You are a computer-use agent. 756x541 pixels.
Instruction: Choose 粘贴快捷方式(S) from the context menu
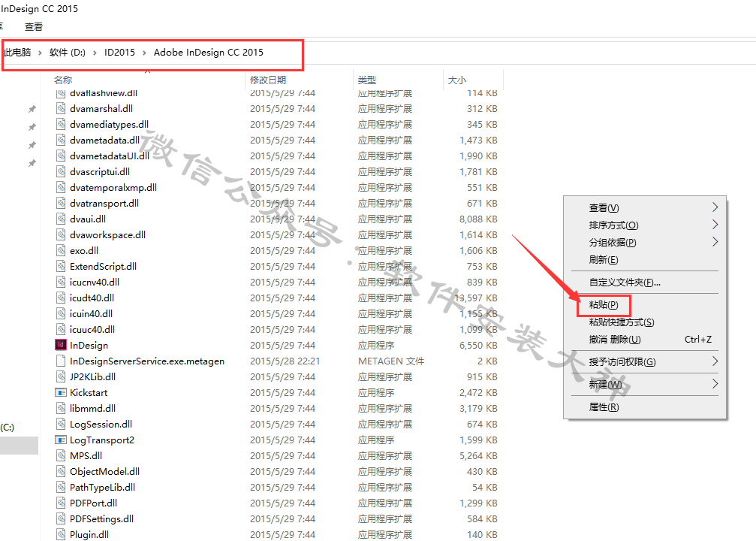tap(622, 322)
